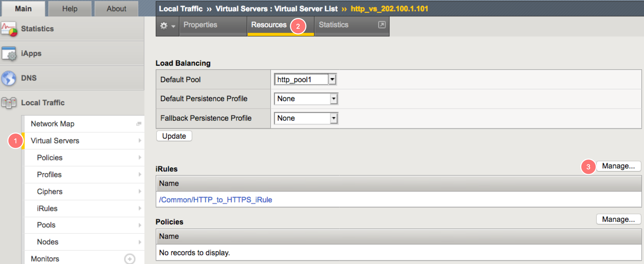Click the plus icon next to Monitors
This screenshot has height=264, width=644.
pyautogui.click(x=129, y=259)
